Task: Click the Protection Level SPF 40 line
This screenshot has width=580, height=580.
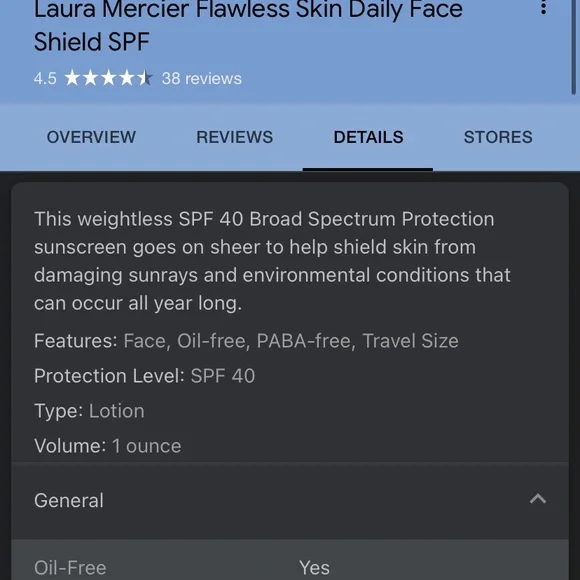Action: [145, 376]
